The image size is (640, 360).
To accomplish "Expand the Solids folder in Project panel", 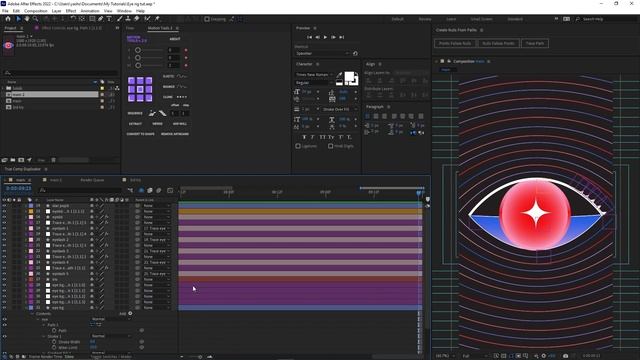I will click(3, 88).
